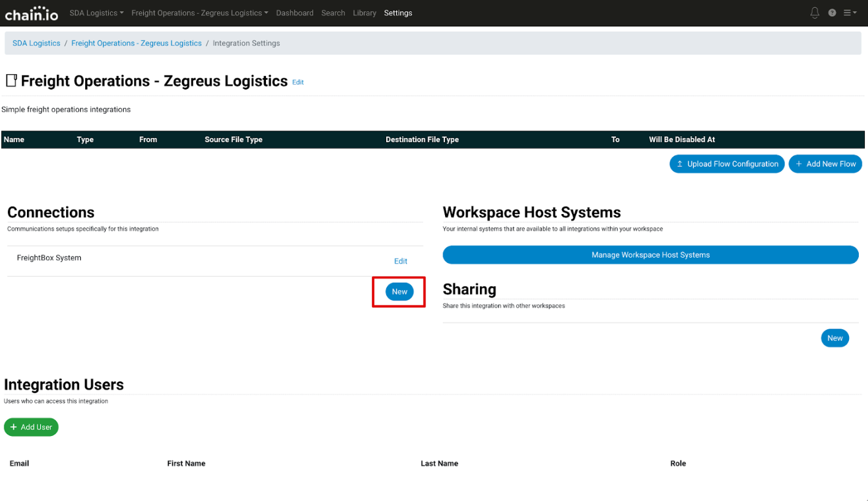
Task: Expand Freight Operations - Zegreus Logistics dropdown
Action: (200, 13)
